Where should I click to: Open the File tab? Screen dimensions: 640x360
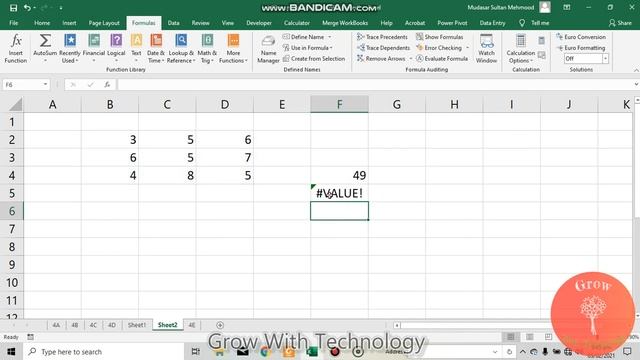[x=13, y=23]
